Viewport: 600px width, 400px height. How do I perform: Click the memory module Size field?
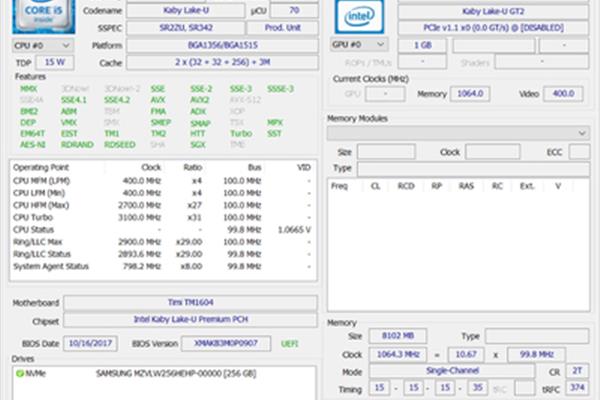coord(386,152)
